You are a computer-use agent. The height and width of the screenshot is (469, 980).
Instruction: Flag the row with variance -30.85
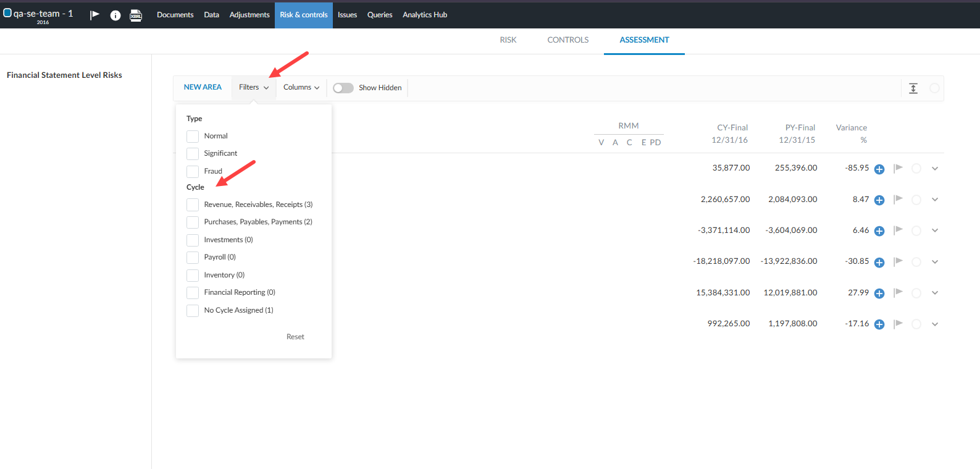click(898, 261)
